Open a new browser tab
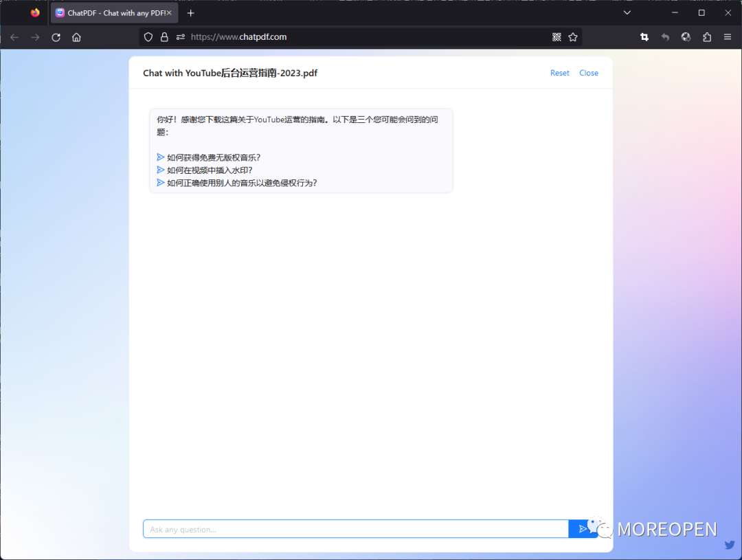Image resolution: width=742 pixels, height=560 pixels. point(191,13)
